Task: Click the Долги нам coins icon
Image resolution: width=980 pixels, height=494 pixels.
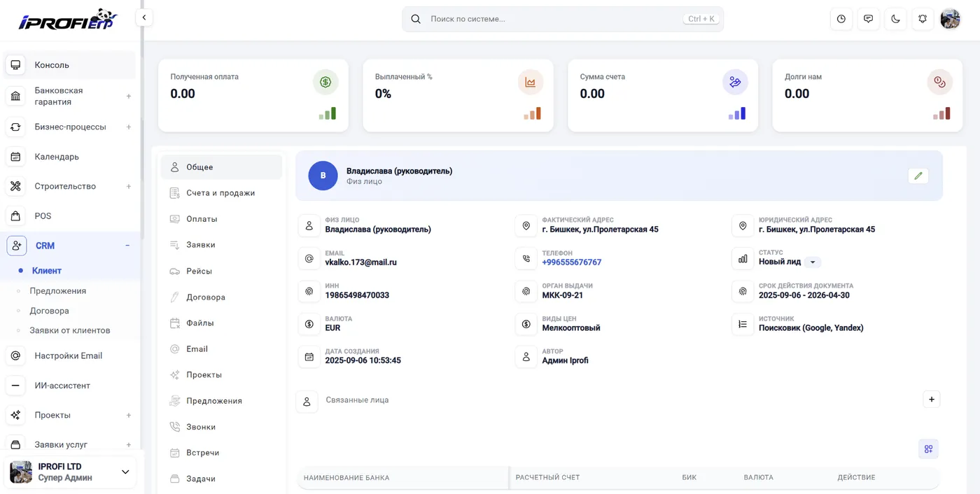Action: pyautogui.click(x=940, y=82)
